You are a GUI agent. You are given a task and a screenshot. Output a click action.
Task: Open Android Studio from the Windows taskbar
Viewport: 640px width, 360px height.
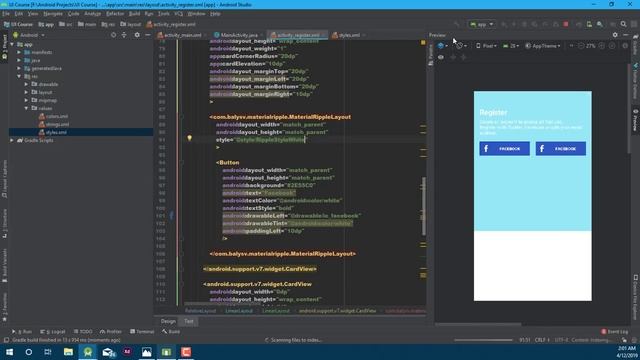click(x=88, y=352)
